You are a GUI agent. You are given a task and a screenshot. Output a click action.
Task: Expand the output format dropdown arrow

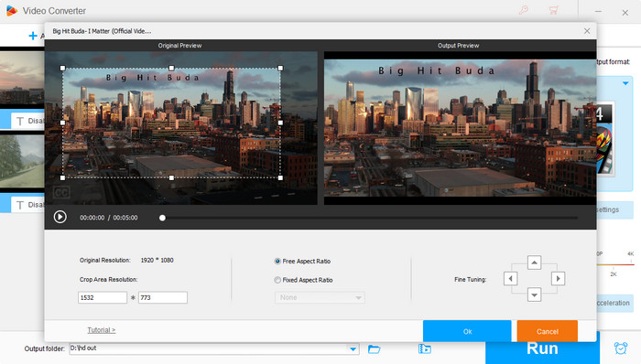point(625,83)
